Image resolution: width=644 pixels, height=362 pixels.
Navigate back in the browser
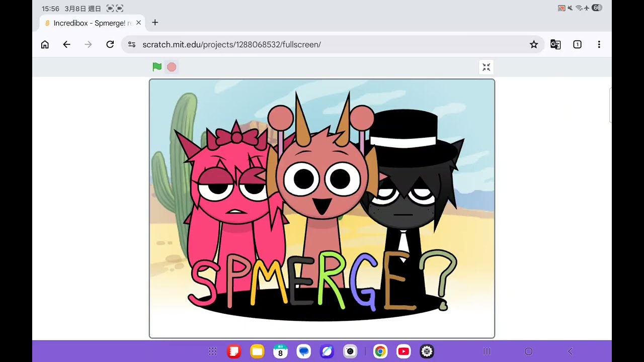pyautogui.click(x=66, y=44)
